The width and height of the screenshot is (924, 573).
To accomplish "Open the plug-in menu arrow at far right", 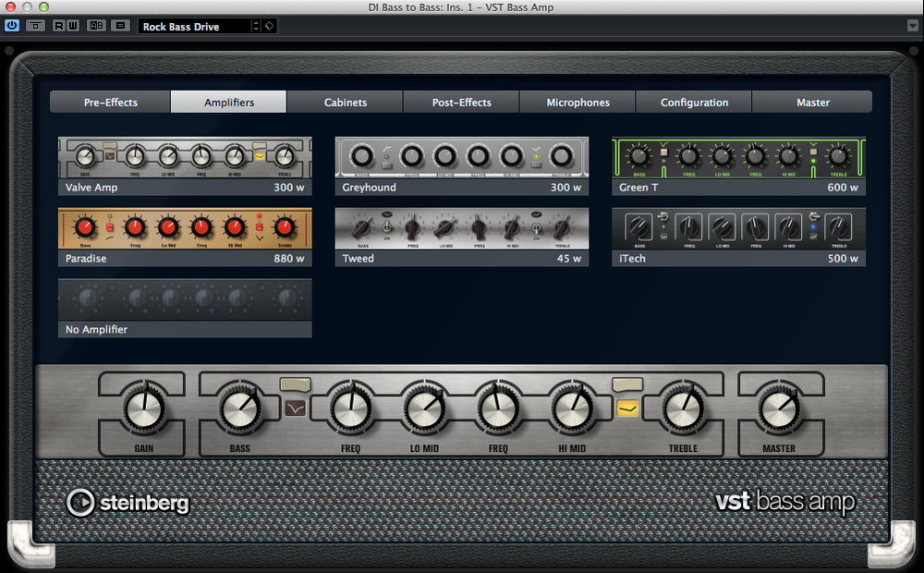I will tap(913, 26).
